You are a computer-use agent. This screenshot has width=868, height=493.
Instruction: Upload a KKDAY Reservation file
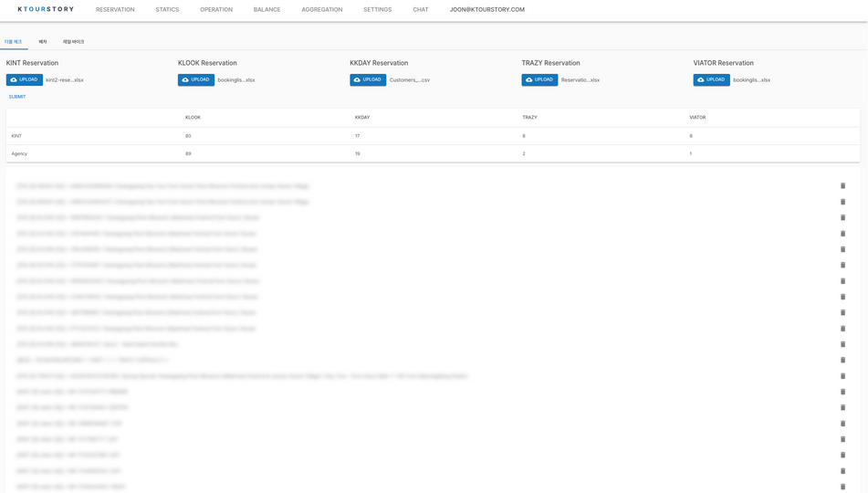368,80
